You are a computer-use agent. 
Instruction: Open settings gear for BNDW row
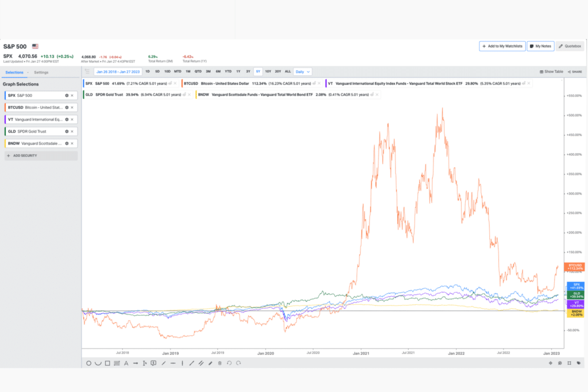(x=67, y=143)
